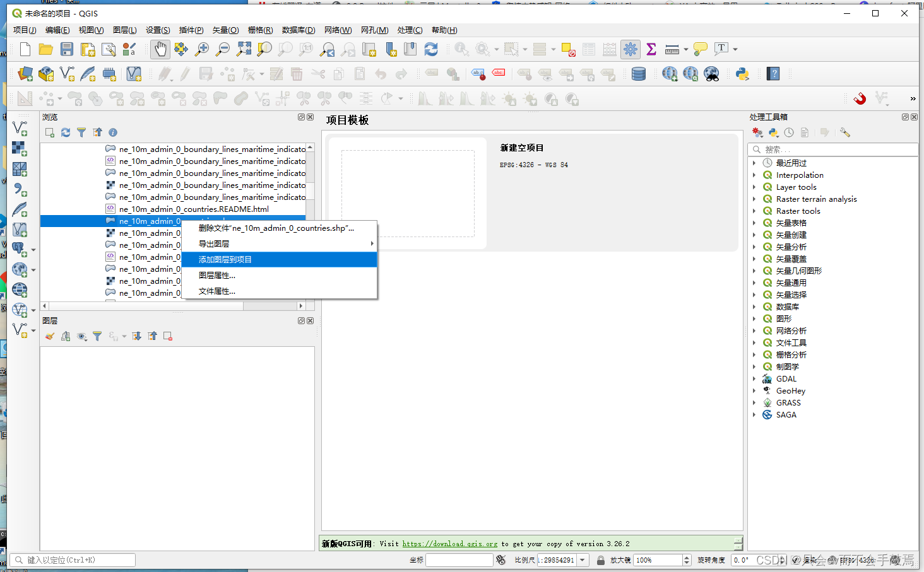Expand the Interpolation group in the toolbox
This screenshot has height=572, width=924.
point(754,175)
